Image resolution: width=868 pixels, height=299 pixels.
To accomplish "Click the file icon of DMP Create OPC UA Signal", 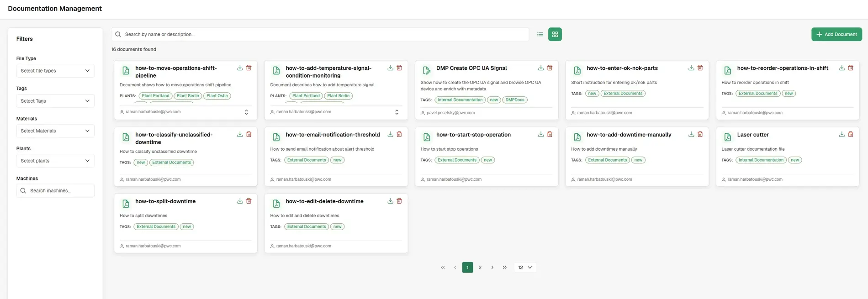I will pos(427,70).
